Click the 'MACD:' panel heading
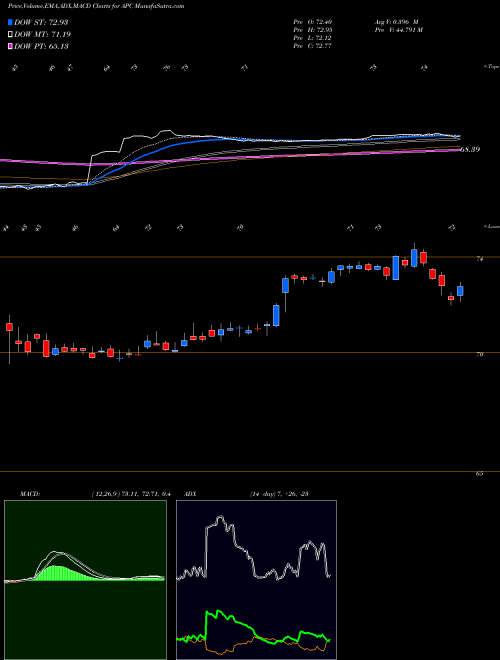 (x=30, y=494)
